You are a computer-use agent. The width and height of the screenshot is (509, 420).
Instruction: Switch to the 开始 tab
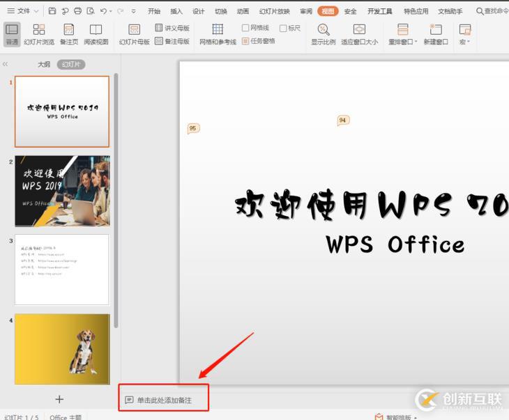coord(154,11)
